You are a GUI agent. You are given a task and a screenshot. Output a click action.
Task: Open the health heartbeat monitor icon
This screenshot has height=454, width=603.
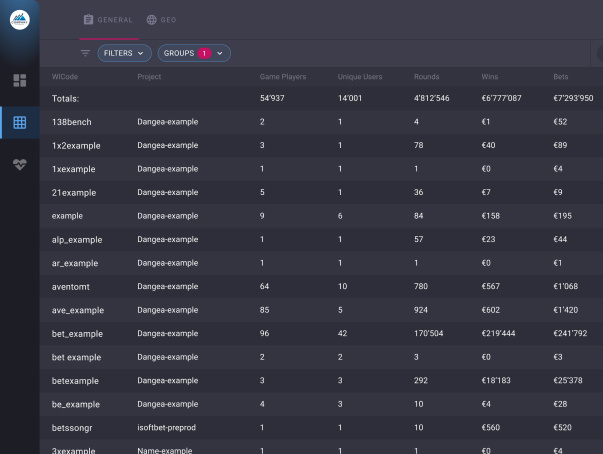(x=20, y=166)
